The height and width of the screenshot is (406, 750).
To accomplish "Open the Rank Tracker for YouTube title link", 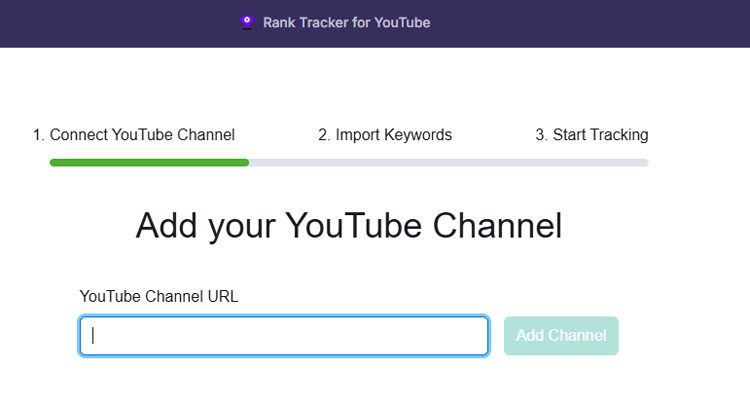I will [x=346, y=22].
